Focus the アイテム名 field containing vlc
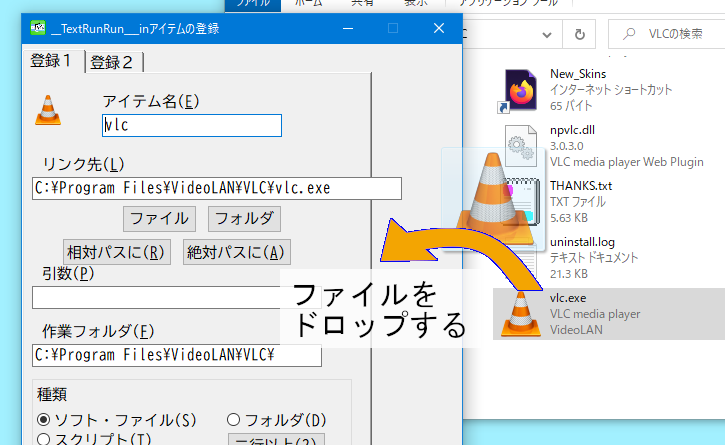Screen dimensions: 725x445 pyautogui.click(x=192, y=125)
